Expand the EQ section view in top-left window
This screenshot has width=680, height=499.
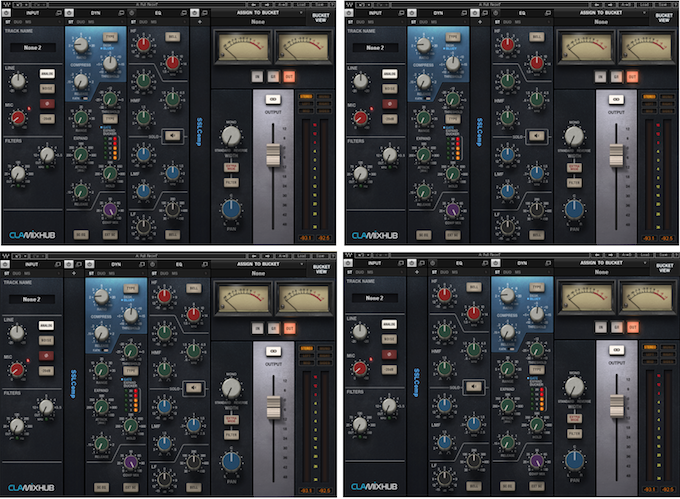(x=184, y=13)
